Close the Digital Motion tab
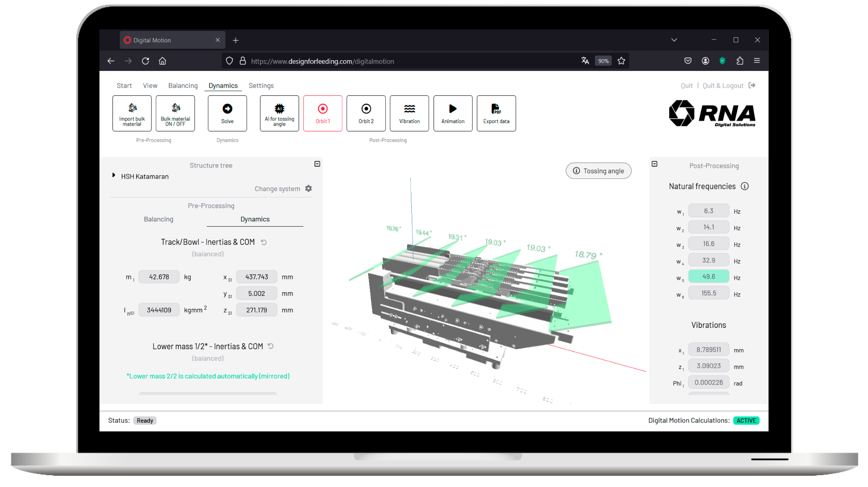Image resolution: width=868 pixels, height=487 pixels. point(218,40)
